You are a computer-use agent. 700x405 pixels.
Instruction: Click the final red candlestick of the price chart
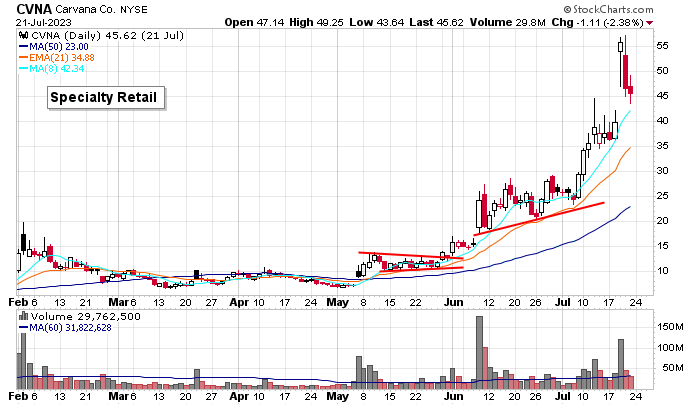pyautogui.click(x=631, y=90)
